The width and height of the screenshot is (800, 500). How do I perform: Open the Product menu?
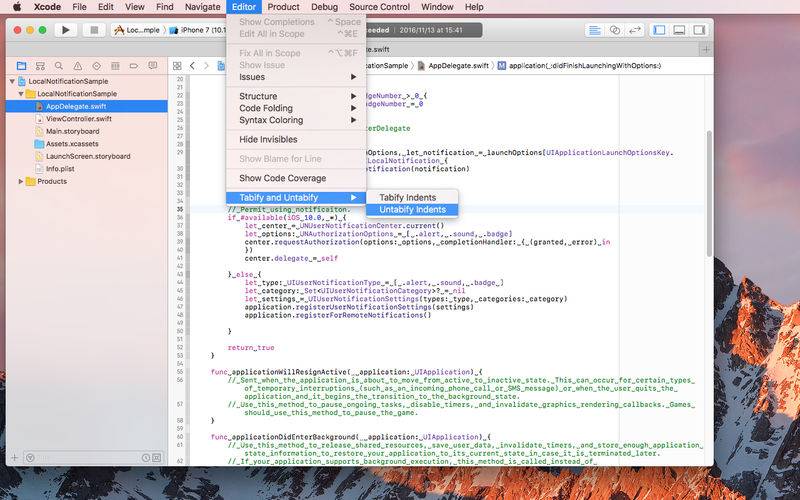pos(283,7)
